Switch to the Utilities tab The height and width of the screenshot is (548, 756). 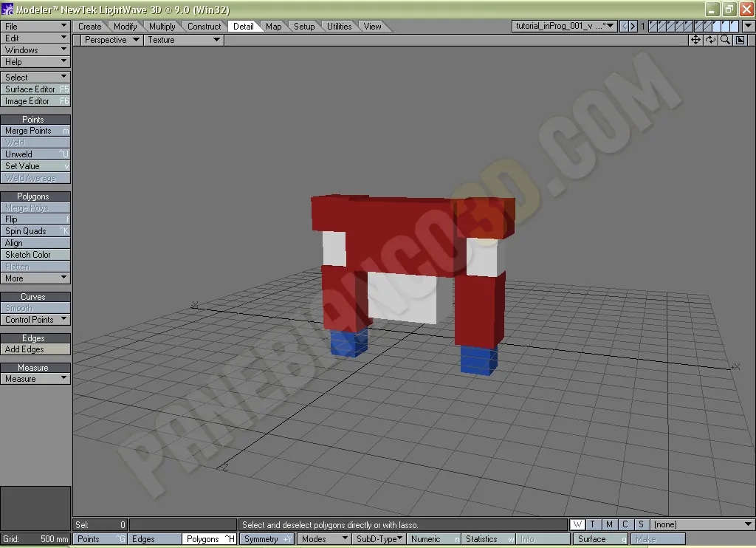click(340, 27)
